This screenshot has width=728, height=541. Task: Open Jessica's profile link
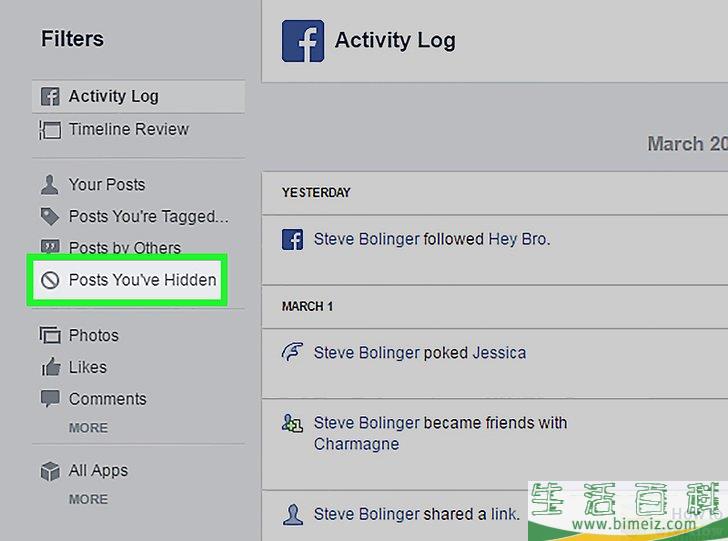499,353
